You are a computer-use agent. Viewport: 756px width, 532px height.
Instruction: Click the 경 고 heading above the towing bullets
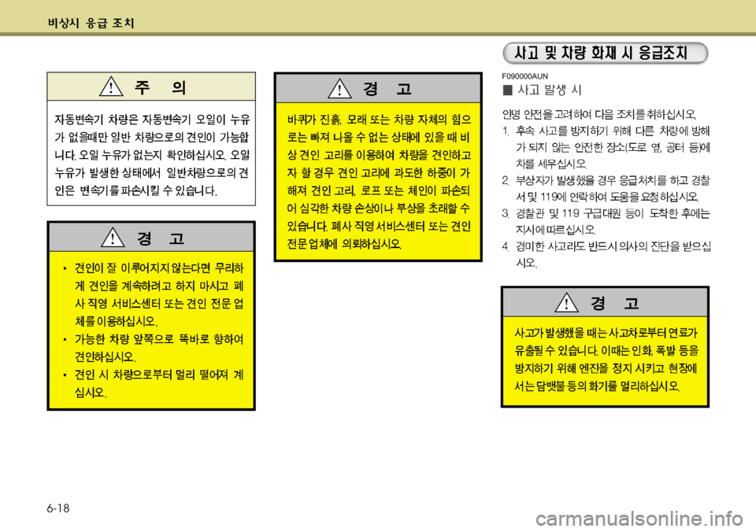point(161,238)
